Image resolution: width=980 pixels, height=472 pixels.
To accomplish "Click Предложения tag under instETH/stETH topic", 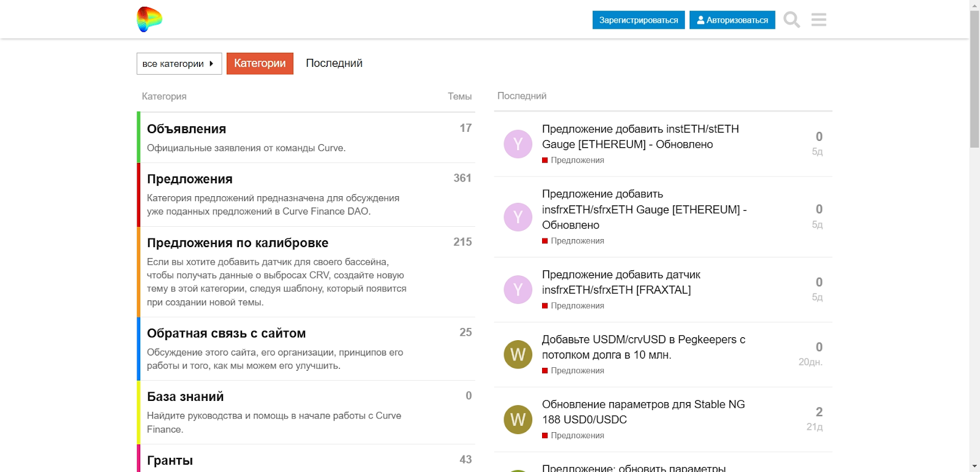I will pyautogui.click(x=573, y=160).
